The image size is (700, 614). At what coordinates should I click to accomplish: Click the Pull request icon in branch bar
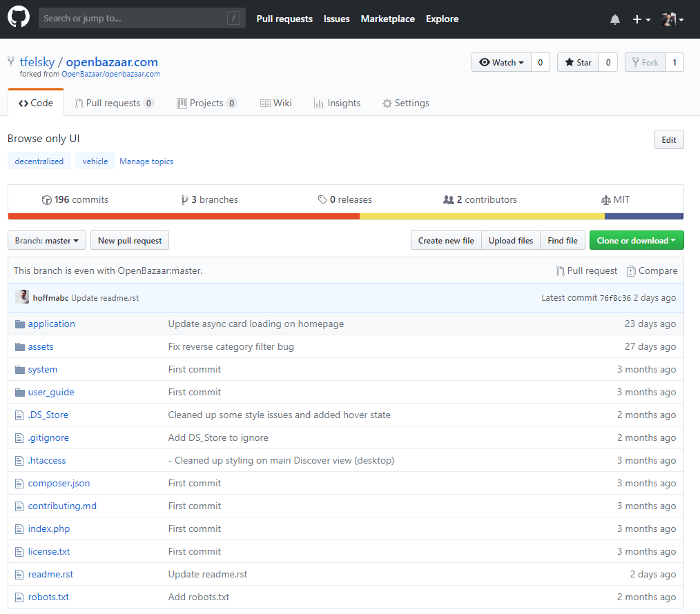(561, 271)
